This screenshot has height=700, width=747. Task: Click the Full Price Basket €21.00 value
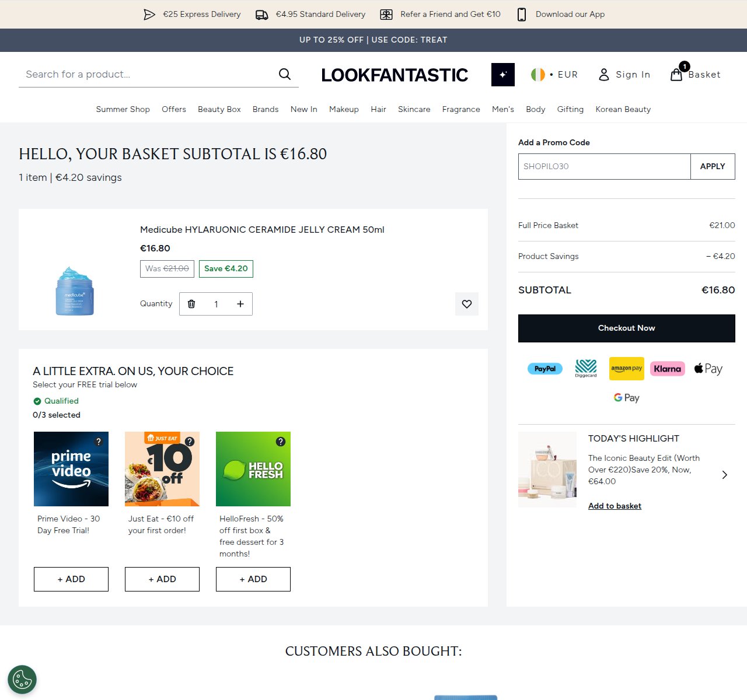pos(722,225)
